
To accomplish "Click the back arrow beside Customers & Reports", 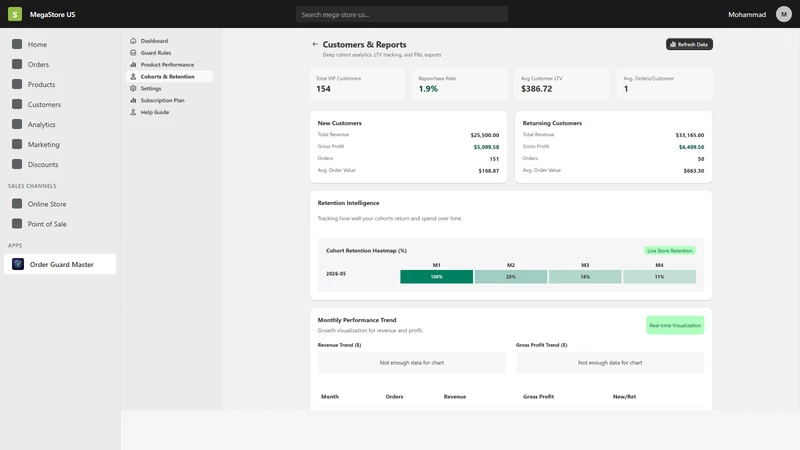I will click(315, 44).
